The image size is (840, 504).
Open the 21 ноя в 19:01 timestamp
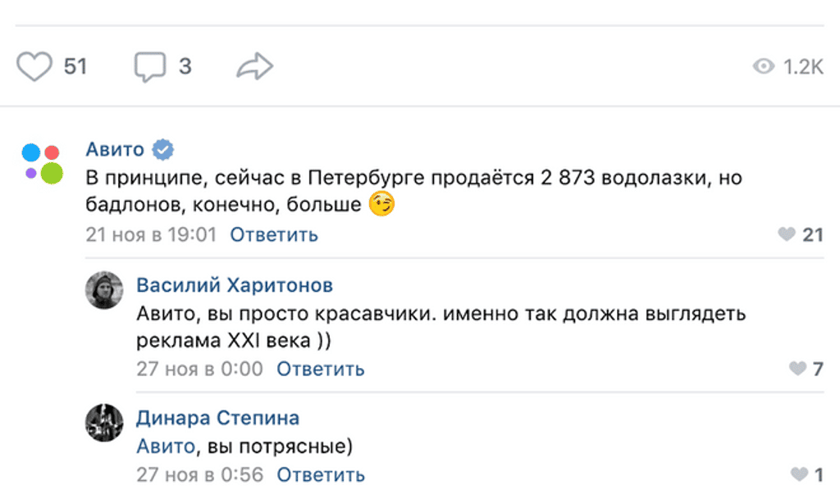[x=151, y=235]
